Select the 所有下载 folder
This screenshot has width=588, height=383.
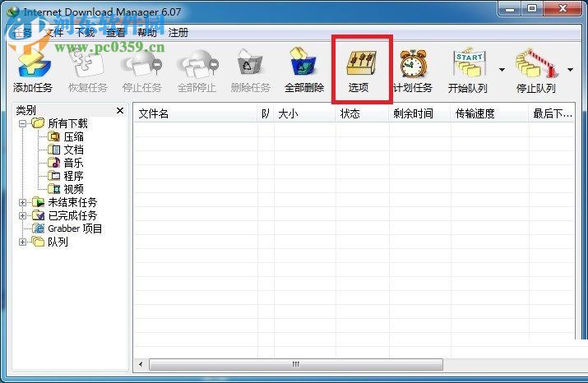click(x=60, y=123)
